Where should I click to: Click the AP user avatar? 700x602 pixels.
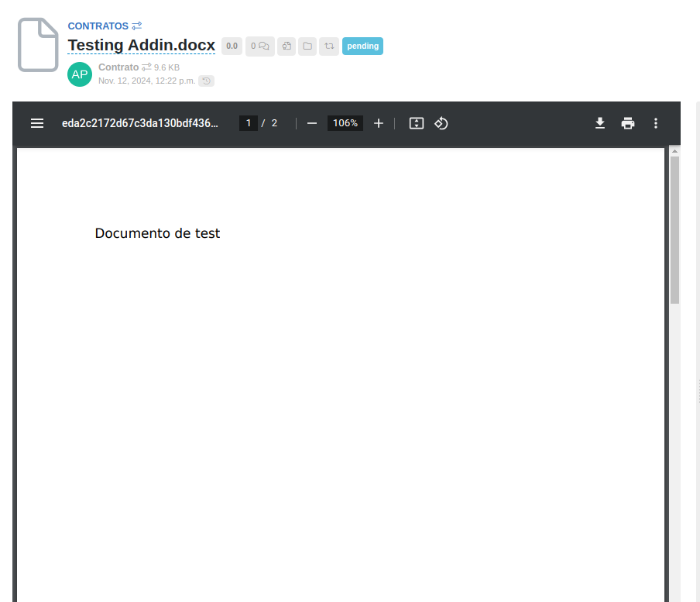[80, 74]
